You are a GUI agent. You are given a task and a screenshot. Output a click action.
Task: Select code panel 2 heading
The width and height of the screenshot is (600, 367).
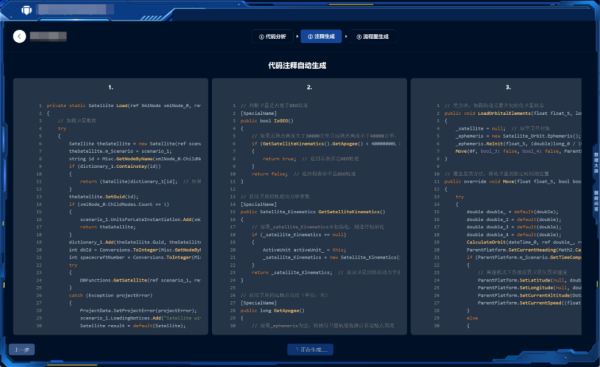click(x=309, y=87)
